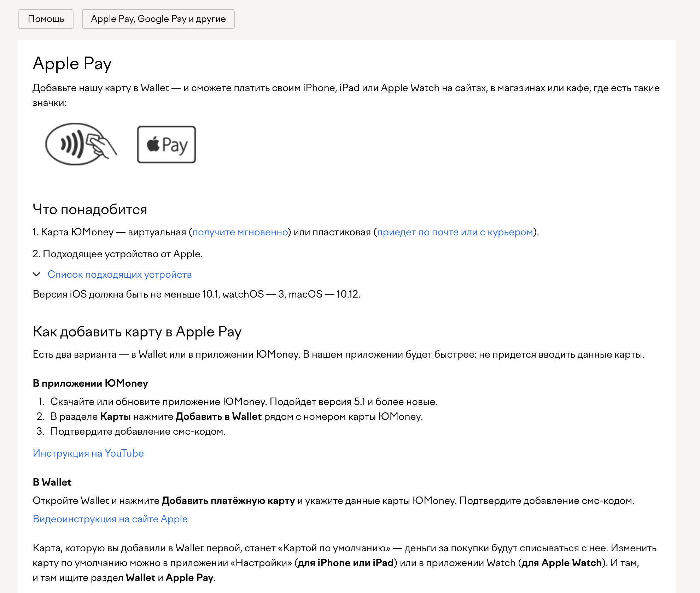This screenshot has width=700, height=593.
Task: Click the Как добавить карту в Apple Pay heading
Action: point(137,332)
